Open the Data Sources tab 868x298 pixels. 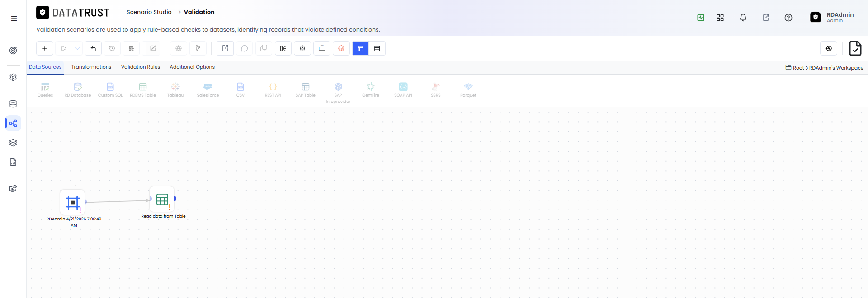coord(45,67)
